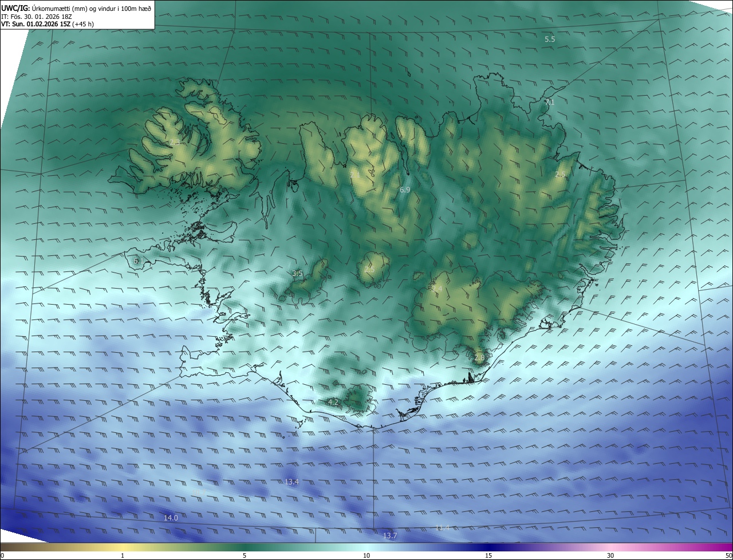733x560 pixels.
Task: Click the 11.4 value label over the sea
Action: point(442,527)
